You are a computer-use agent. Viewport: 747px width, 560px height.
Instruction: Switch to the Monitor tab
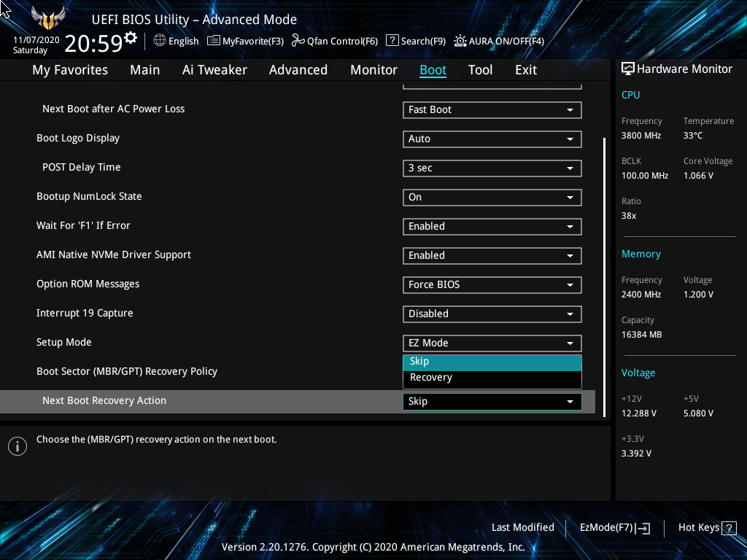click(374, 70)
